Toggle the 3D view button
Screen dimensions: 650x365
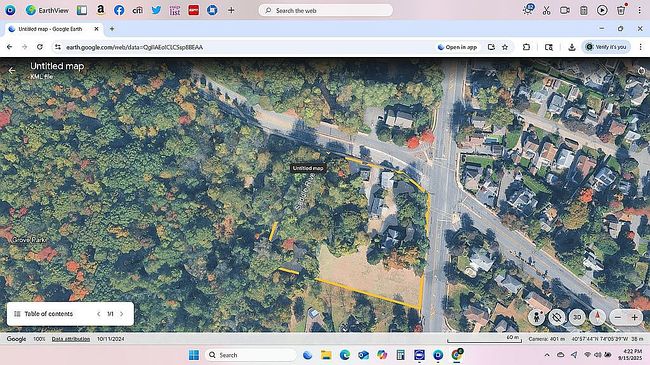577,317
